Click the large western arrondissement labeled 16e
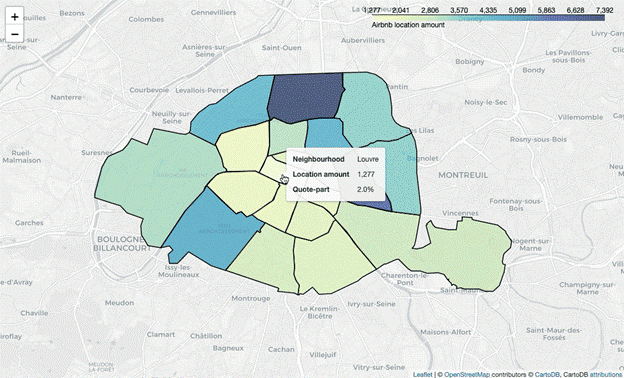Screen dimensions: 624x378 [159, 187]
